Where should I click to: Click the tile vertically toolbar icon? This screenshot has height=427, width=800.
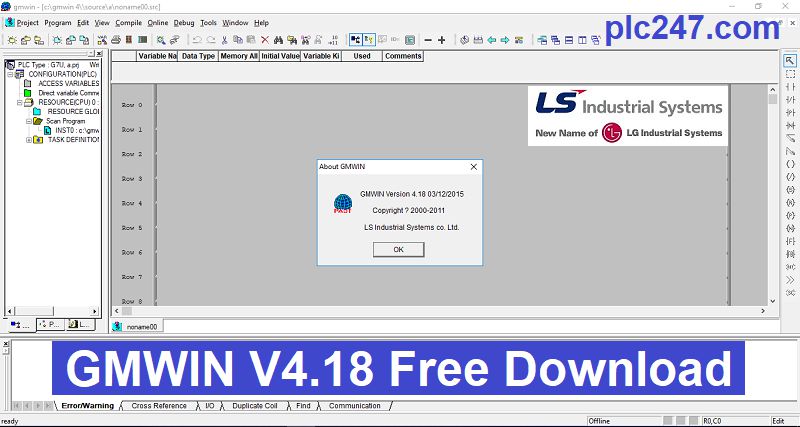(582, 40)
